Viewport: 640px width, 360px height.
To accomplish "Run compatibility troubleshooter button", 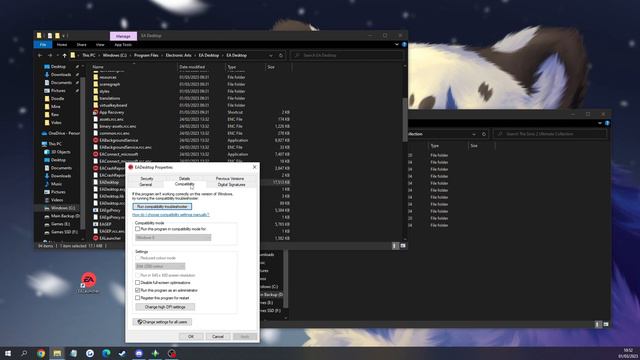I will (x=162, y=207).
